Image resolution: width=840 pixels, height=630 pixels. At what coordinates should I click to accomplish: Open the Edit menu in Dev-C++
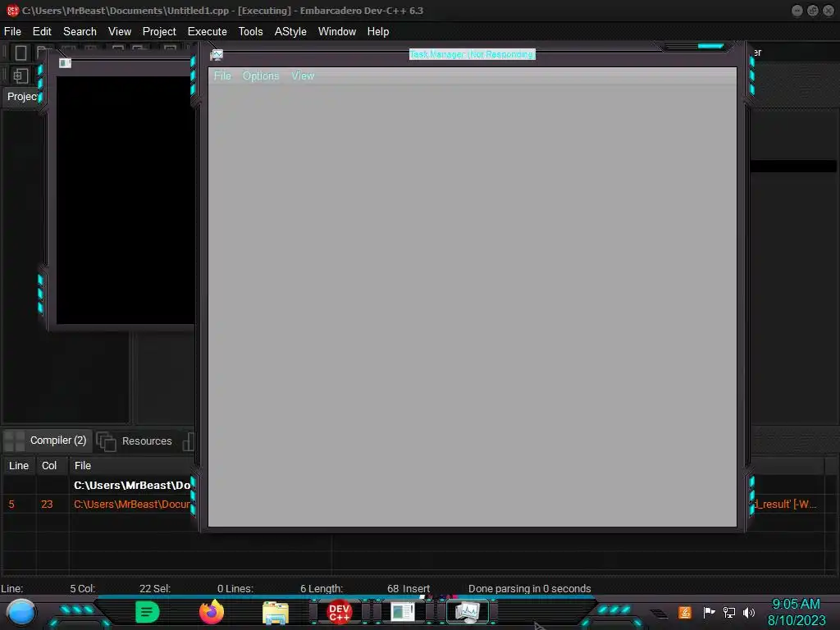tap(42, 32)
